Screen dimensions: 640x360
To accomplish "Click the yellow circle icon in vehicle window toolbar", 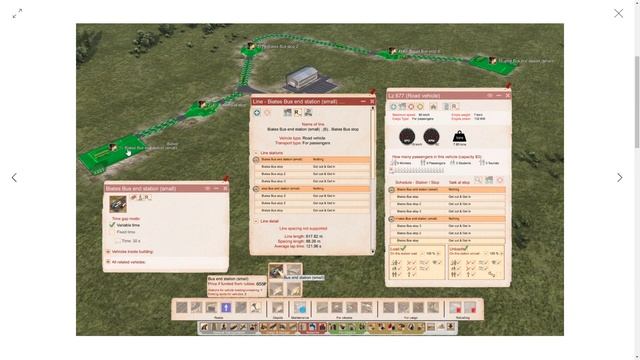I will 420,107.
